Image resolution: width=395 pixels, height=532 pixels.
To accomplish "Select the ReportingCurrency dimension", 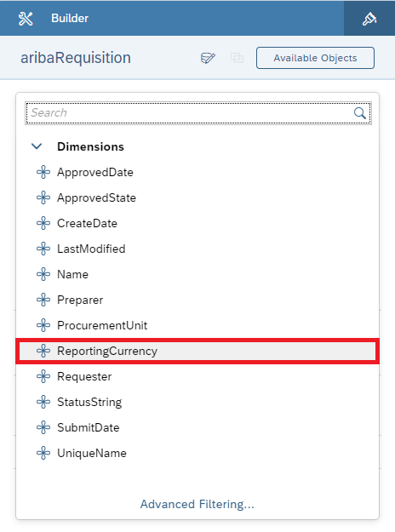I will coord(197,351).
